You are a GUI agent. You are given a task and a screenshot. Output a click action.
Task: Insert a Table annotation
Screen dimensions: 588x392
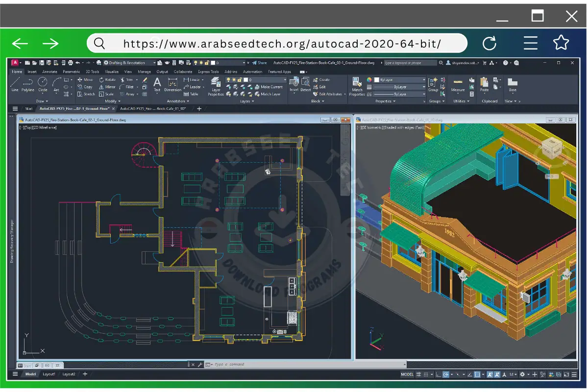coord(191,94)
